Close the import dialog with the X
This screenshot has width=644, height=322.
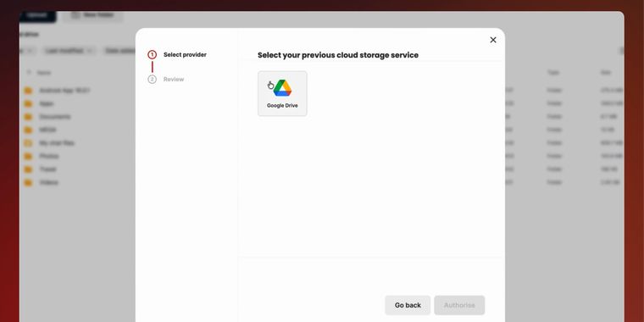(x=493, y=40)
